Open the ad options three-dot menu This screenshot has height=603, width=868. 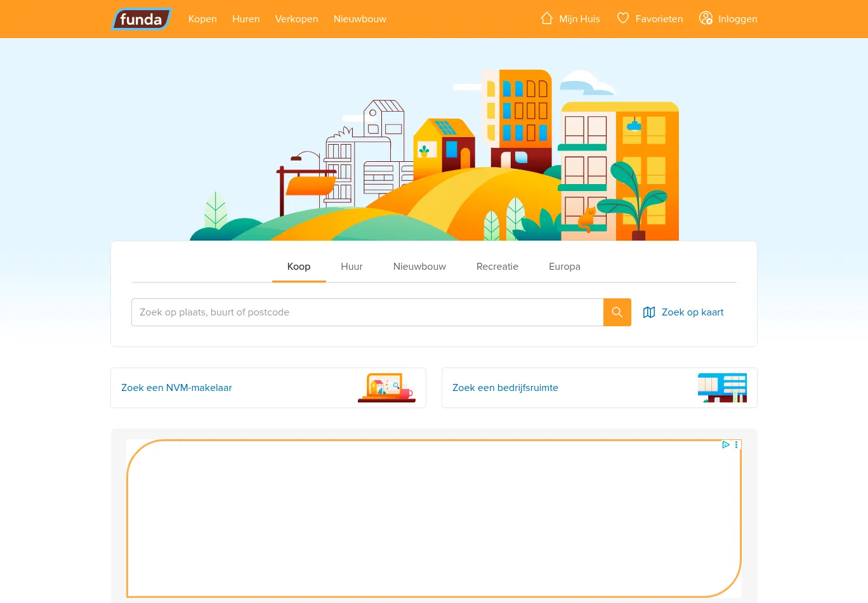(737, 445)
